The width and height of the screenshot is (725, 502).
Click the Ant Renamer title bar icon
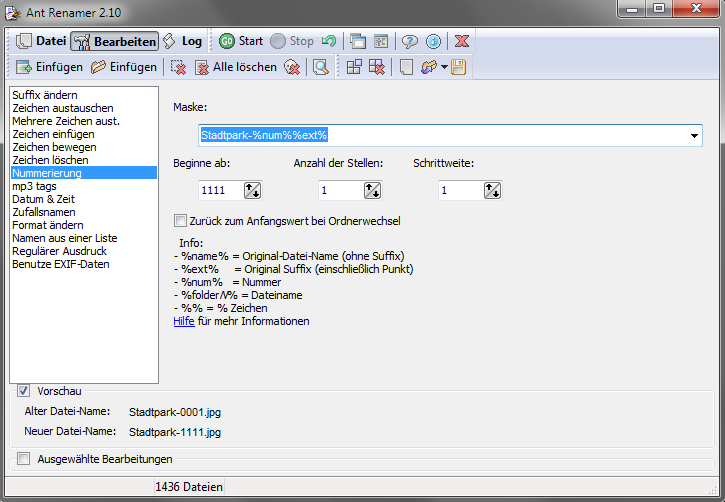click(x=13, y=13)
